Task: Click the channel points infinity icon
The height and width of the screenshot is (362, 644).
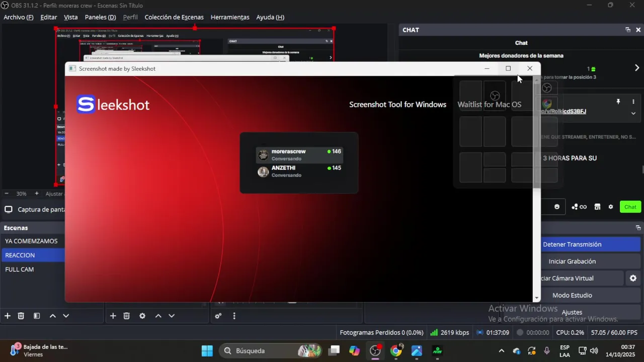Action: click(x=579, y=207)
